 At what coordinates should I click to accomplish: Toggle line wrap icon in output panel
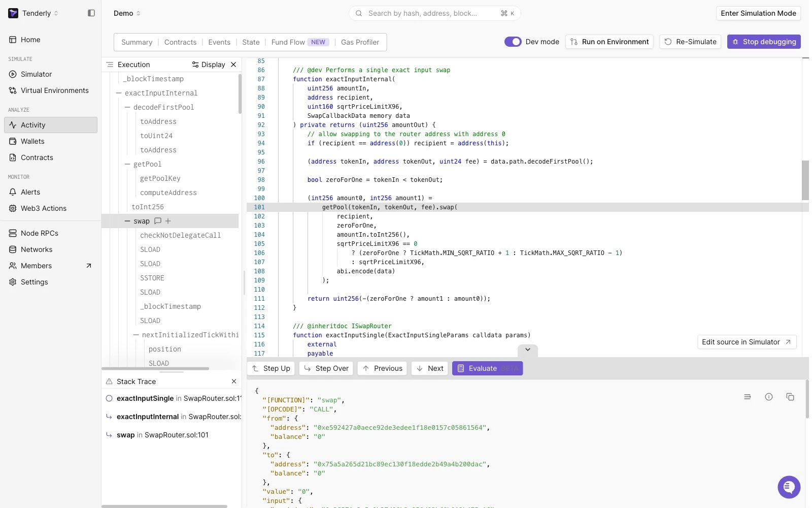click(x=748, y=397)
